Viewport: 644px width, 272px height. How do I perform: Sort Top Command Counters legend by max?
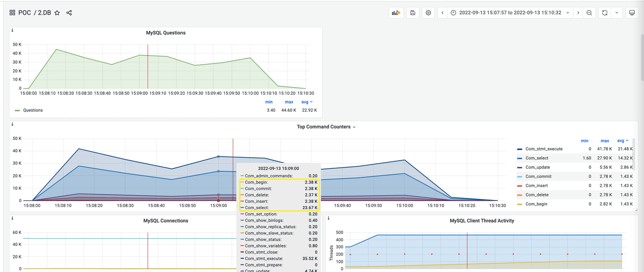pyautogui.click(x=604, y=141)
